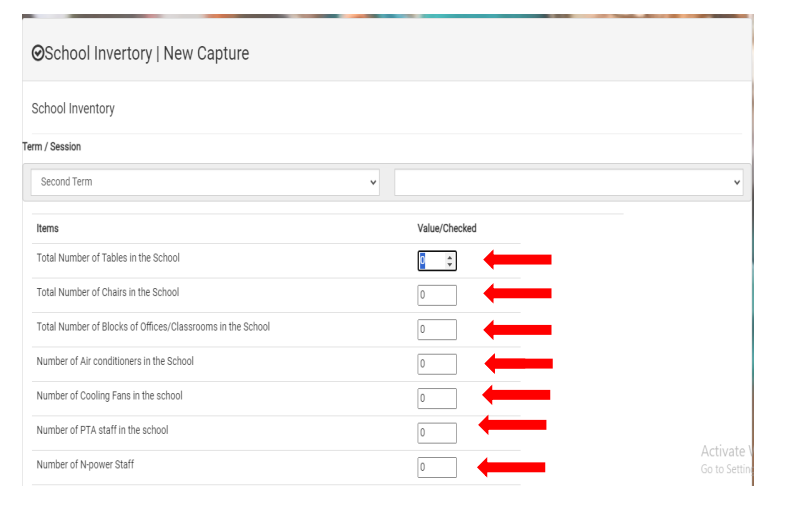Expand the empty session dropdown
800x513 pixels.
coord(568,182)
